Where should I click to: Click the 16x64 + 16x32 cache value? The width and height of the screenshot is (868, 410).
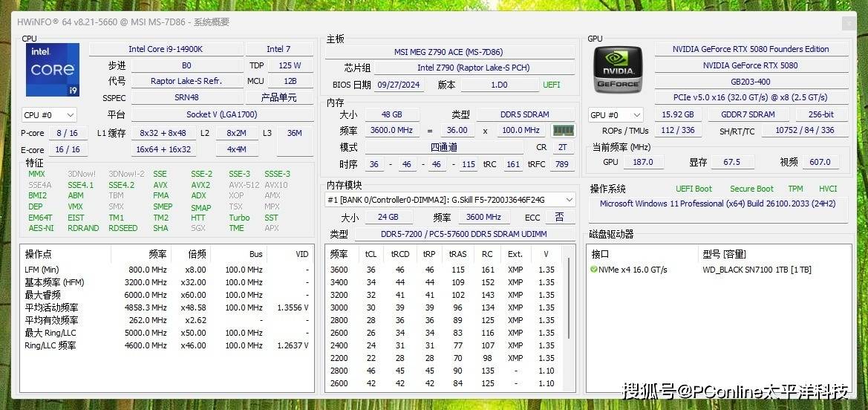tap(163, 149)
